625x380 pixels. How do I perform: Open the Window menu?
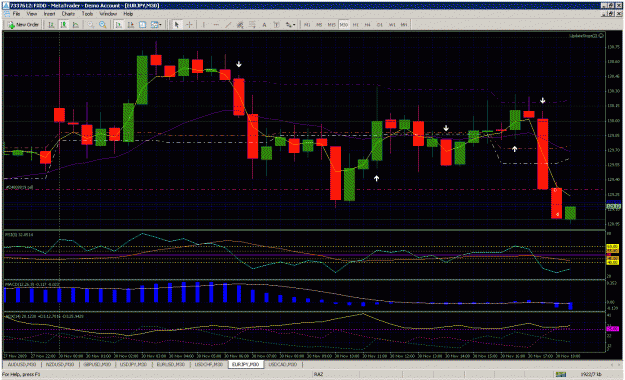(x=108, y=14)
